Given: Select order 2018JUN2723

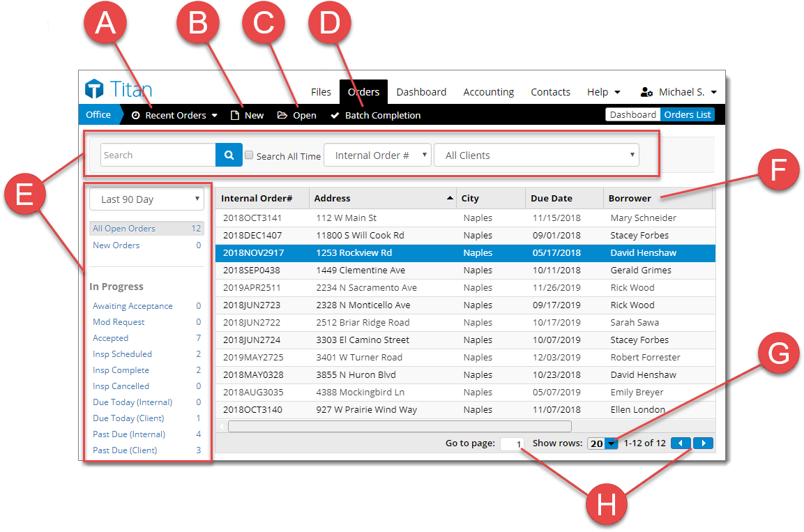Looking at the screenshot, I should pyautogui.click(x=252, y=305).
